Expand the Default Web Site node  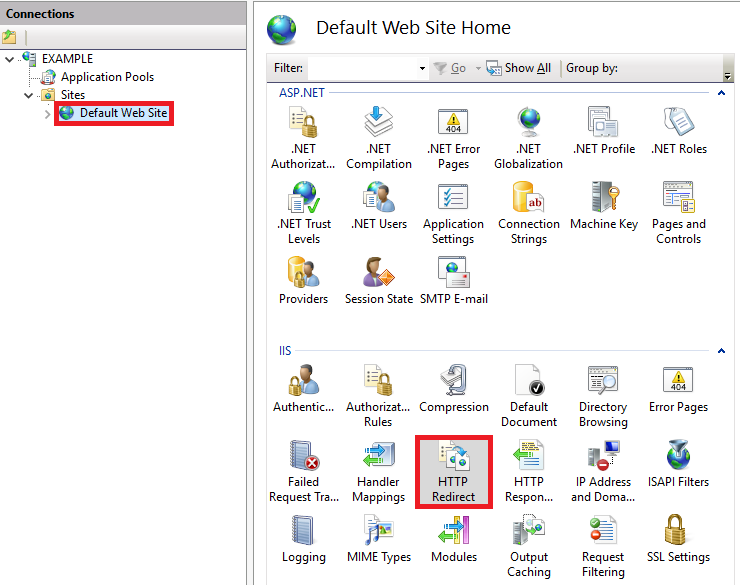[x=47, y=113]
